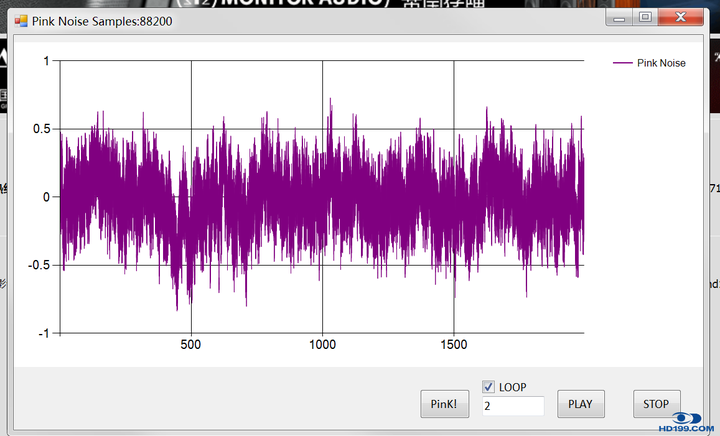Screen dimensions: 720x436
Task: Close the Pink Noise window
Action: pyautogui.click(x=681, y=17)
